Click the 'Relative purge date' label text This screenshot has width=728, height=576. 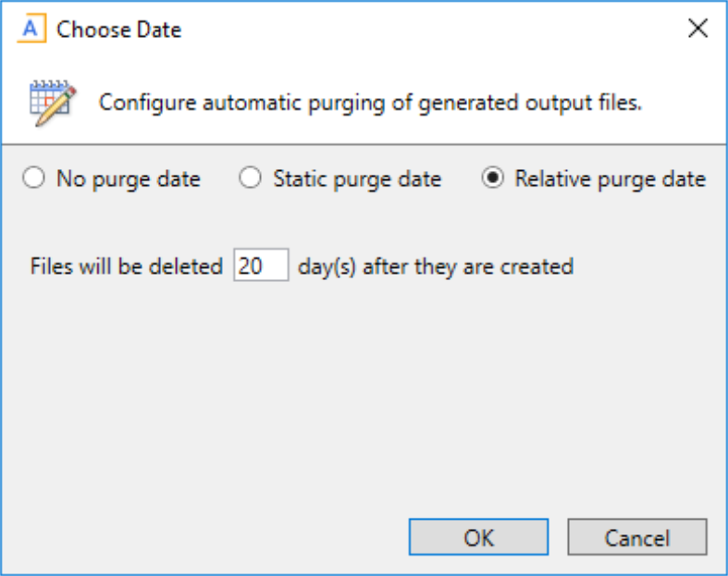[610, 179]
